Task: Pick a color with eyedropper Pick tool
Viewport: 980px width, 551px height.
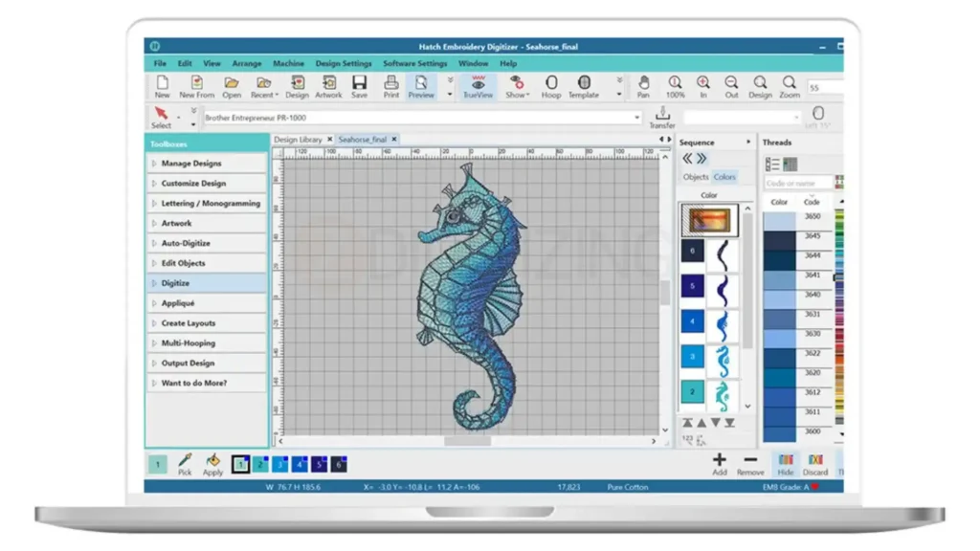Action: click(185, 465)
